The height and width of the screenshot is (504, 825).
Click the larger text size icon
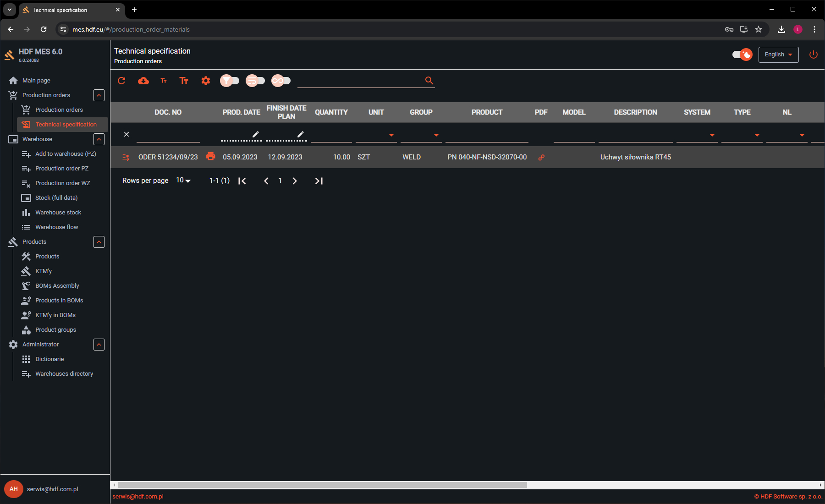(x=184, y=81)
